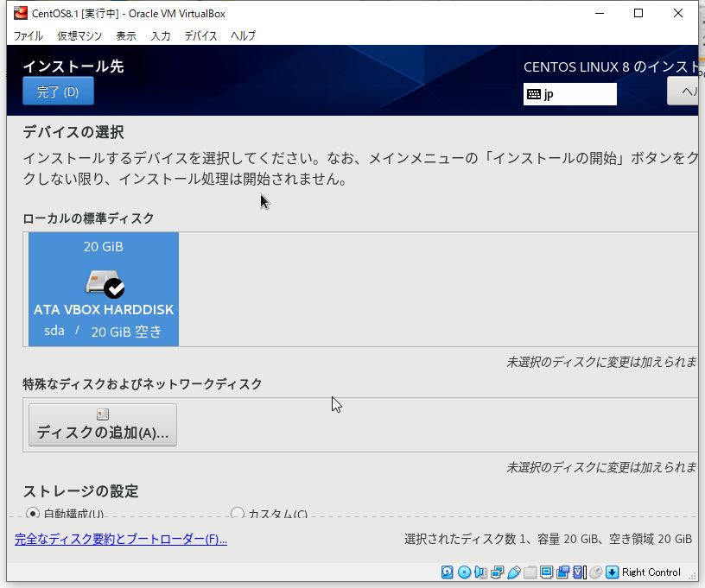Click the 選択されたディスク数 1 summary text
This screenshot has height=588, width=705.
(x=548, y=539)
